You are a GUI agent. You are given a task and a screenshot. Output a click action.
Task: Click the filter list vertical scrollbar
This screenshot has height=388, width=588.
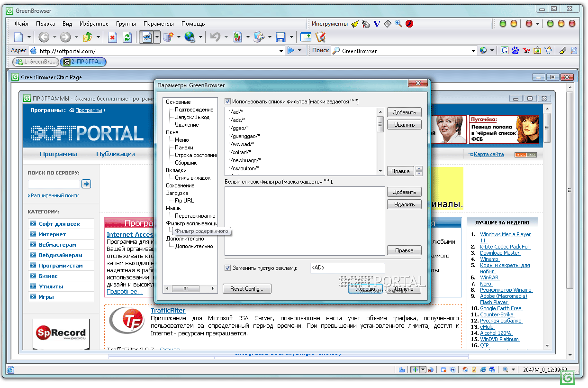click(x=380, y=141)
